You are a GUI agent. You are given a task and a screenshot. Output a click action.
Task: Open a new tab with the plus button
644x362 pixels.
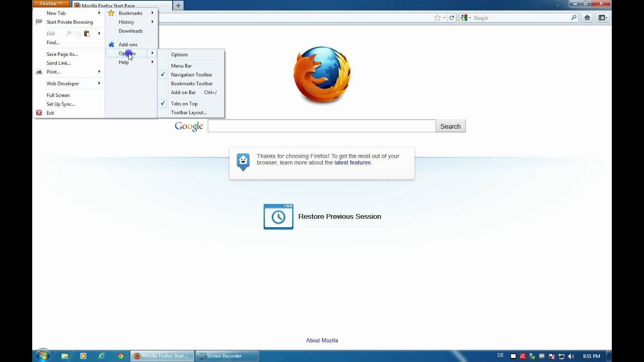(178, 6)
